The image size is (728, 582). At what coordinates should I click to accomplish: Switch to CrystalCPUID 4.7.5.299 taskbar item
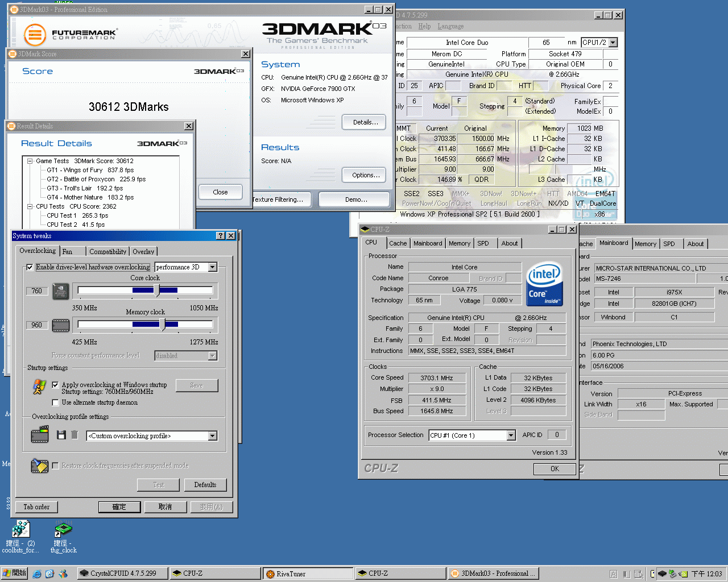[123, 573]
